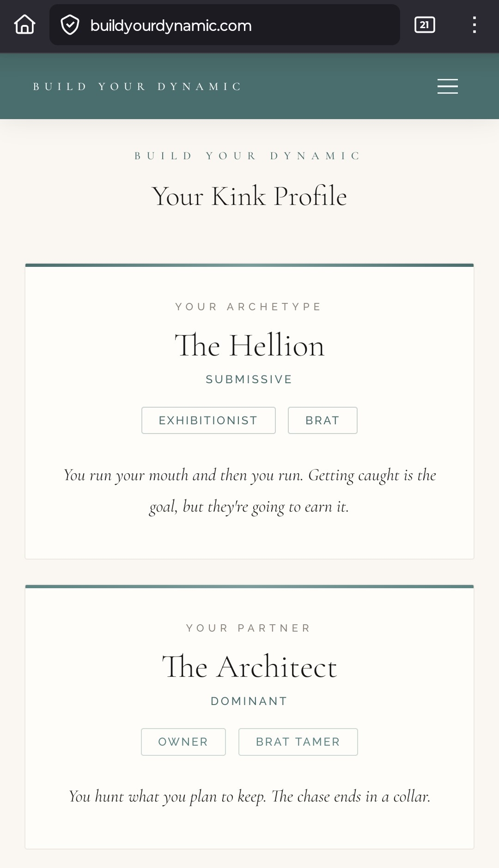499x868 pixels.
Task: Tap the Hellion description text
Action: (x=249, y=491)
